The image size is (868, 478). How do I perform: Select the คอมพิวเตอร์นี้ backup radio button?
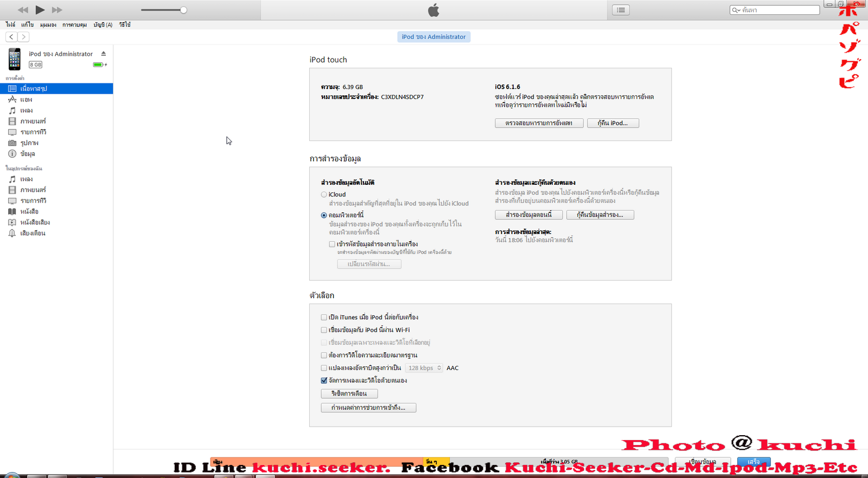point(324,215)
